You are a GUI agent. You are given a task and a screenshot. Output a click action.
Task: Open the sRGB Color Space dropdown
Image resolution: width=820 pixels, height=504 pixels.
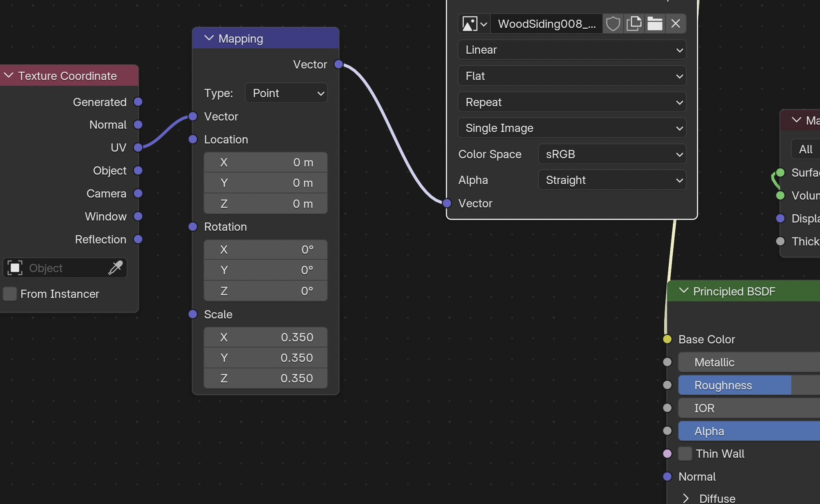[612, 154]
